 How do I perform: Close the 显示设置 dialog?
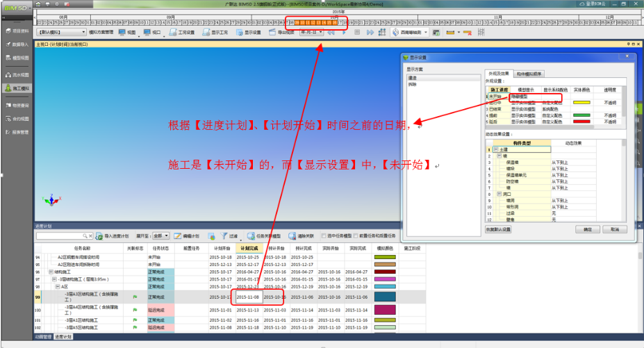coord(627,56)
